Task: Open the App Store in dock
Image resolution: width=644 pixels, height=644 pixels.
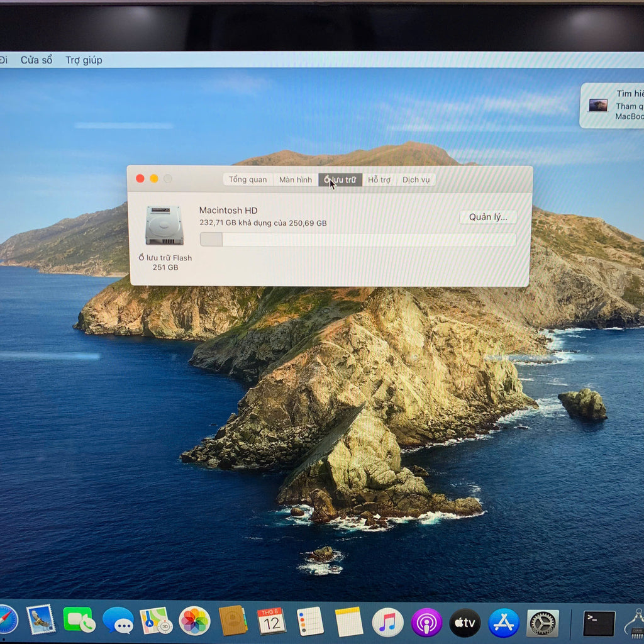Action: 504,623
